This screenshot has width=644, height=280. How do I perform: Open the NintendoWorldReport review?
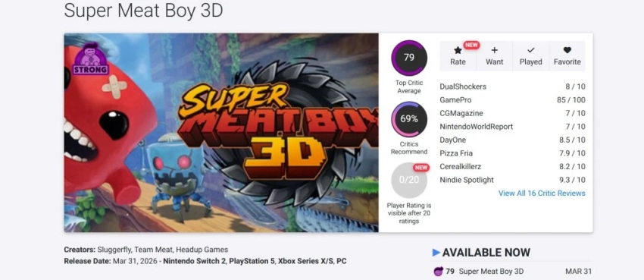coord(512,127)
